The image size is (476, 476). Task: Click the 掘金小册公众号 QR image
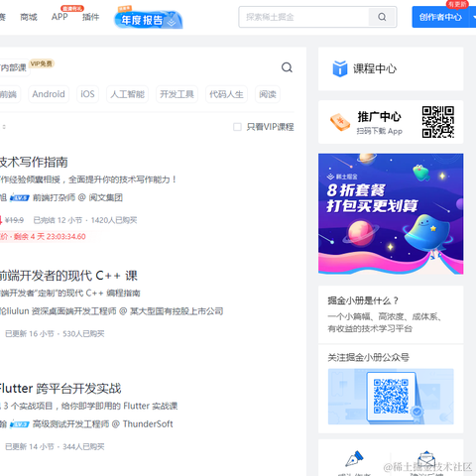[391, 397]
